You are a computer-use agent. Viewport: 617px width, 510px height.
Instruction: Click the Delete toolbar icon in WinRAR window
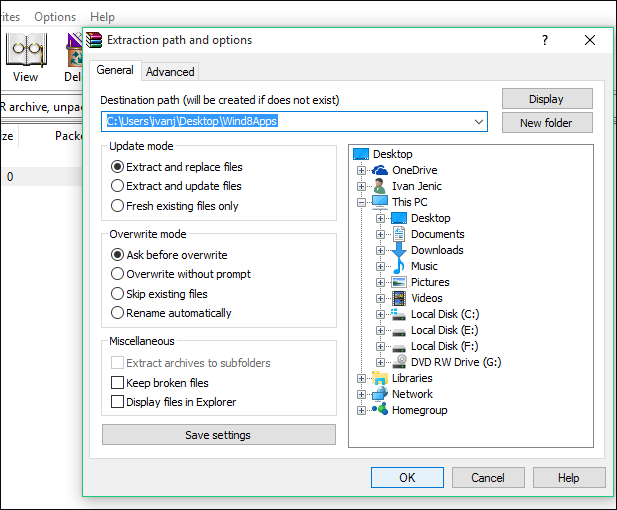74,50
